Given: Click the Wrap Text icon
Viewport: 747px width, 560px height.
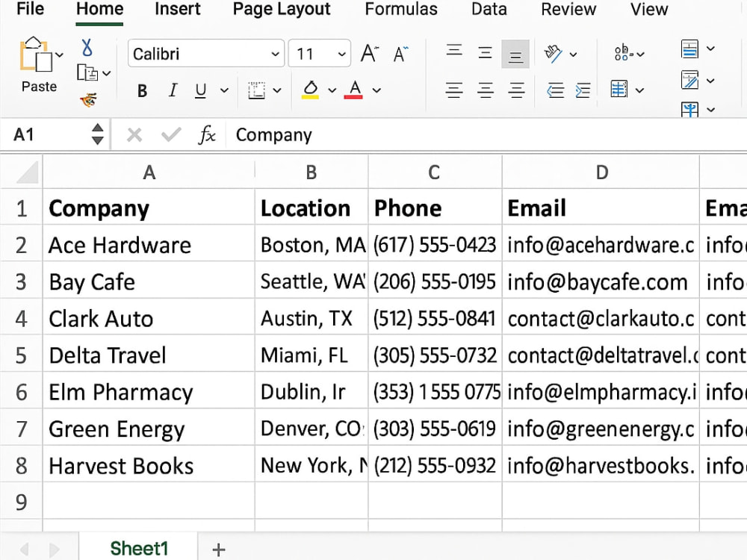Looking at the screenshot, I should 623,53.
